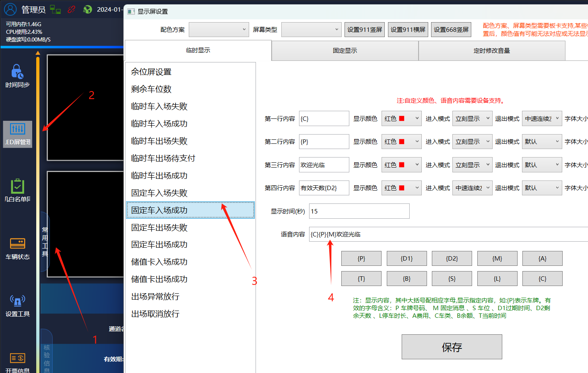Expand the 屏幕类型 dropdown
588x373 pixels.
pos(312,29)
